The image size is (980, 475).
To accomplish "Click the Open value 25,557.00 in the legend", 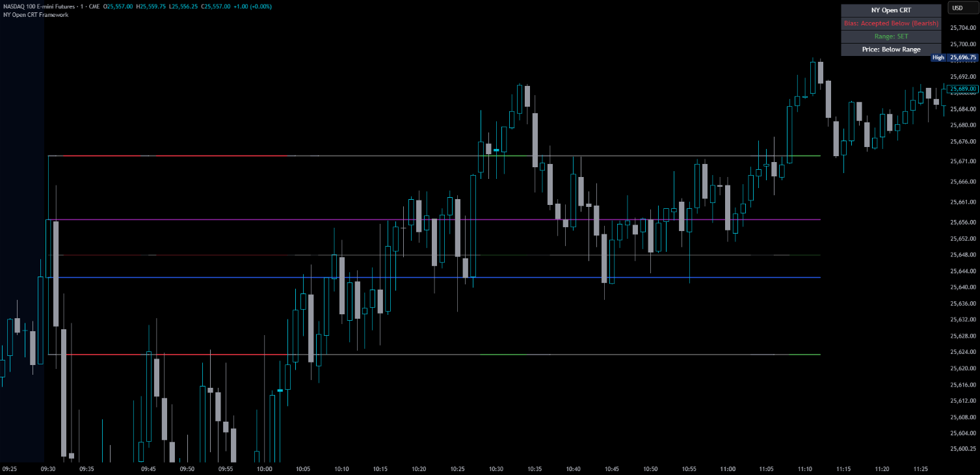I will click(118, 5).
